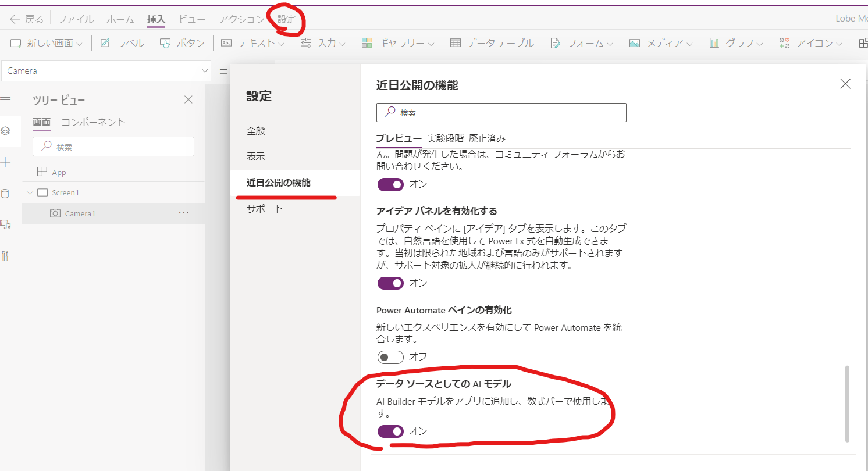Enable the Power Automate ペイン switch
Screen dimensions: 868x471
tap(390, 356)
